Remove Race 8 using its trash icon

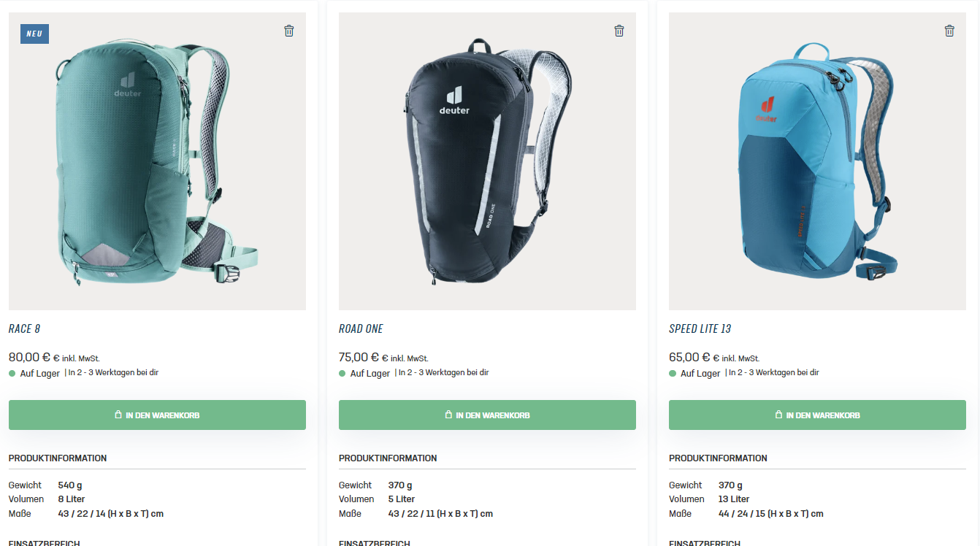[289, 31]
